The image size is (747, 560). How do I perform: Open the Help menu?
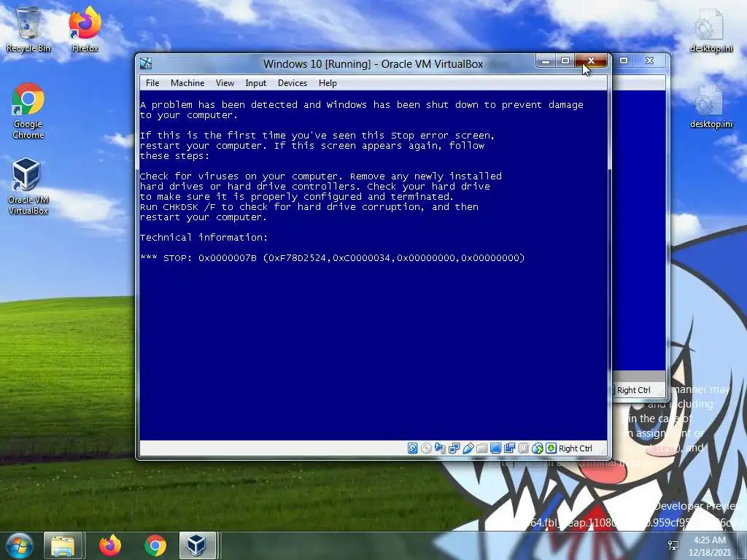pyautogui.click(x=328, y=83)
